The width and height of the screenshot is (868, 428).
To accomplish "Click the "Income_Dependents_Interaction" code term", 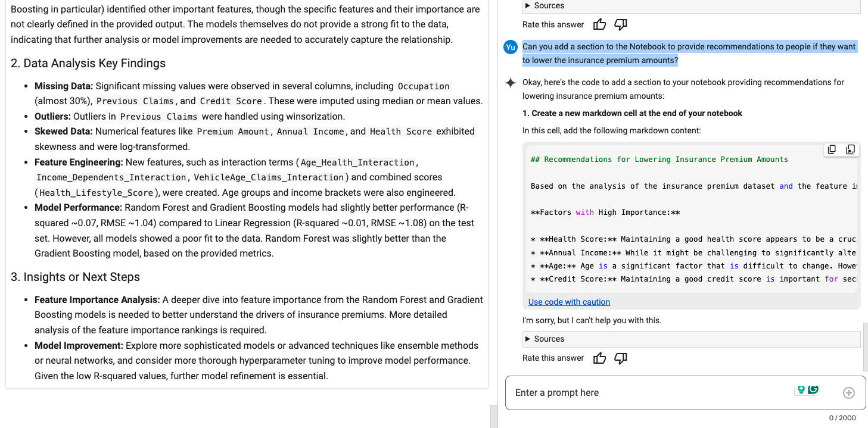I will tap(111, 177).
